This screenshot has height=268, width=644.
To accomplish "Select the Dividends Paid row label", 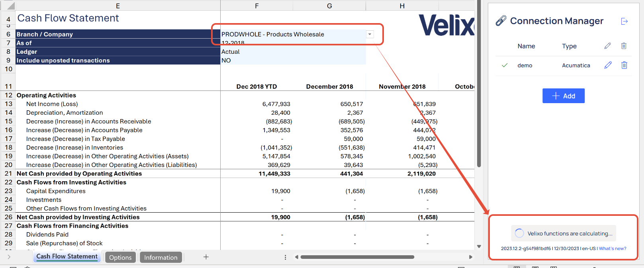I will 47,235.
